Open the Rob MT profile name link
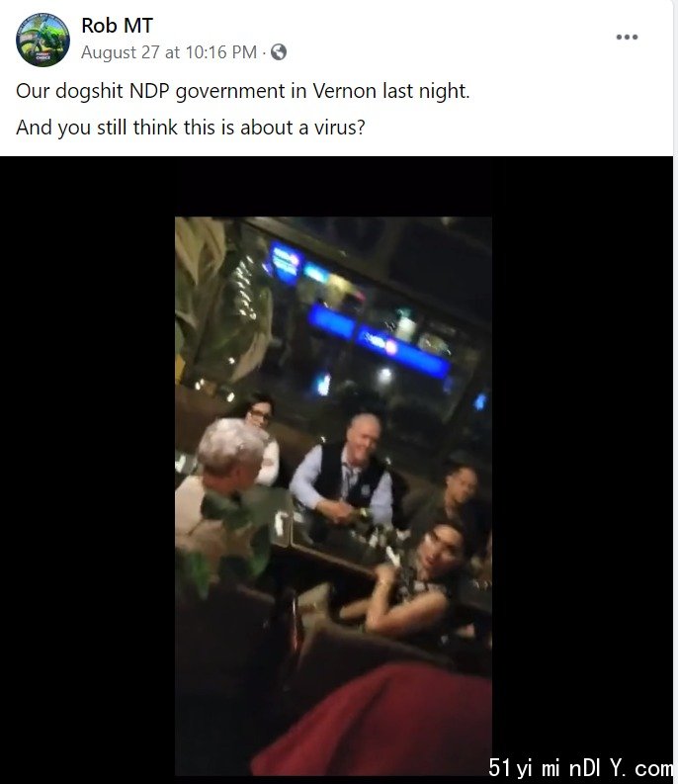678x784 pixels. click(x=117, y=26)
